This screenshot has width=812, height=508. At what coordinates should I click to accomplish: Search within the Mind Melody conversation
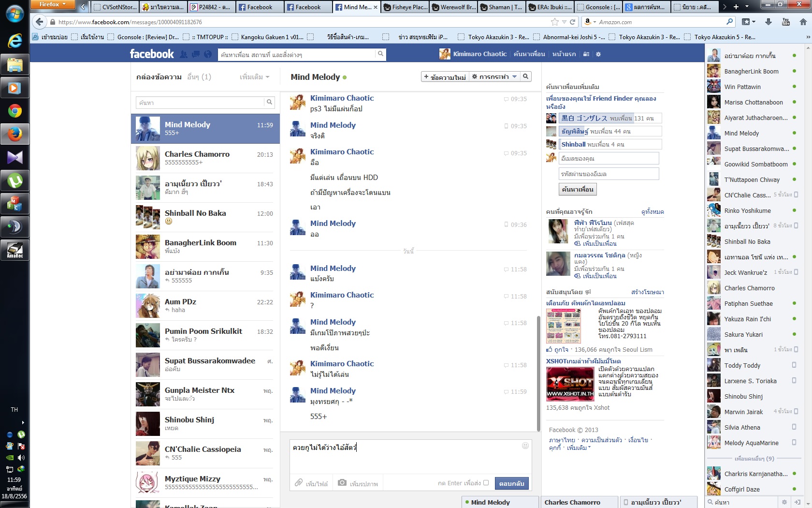526,76
